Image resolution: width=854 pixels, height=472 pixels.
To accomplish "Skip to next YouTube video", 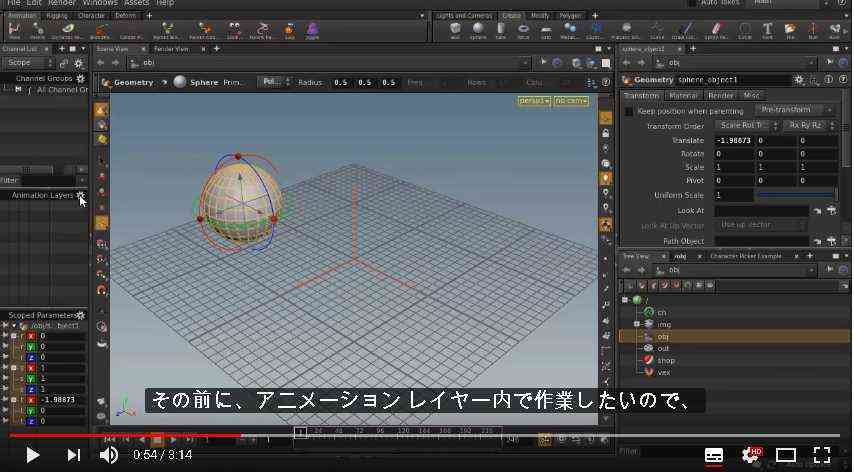I will (x=74, y=455).
